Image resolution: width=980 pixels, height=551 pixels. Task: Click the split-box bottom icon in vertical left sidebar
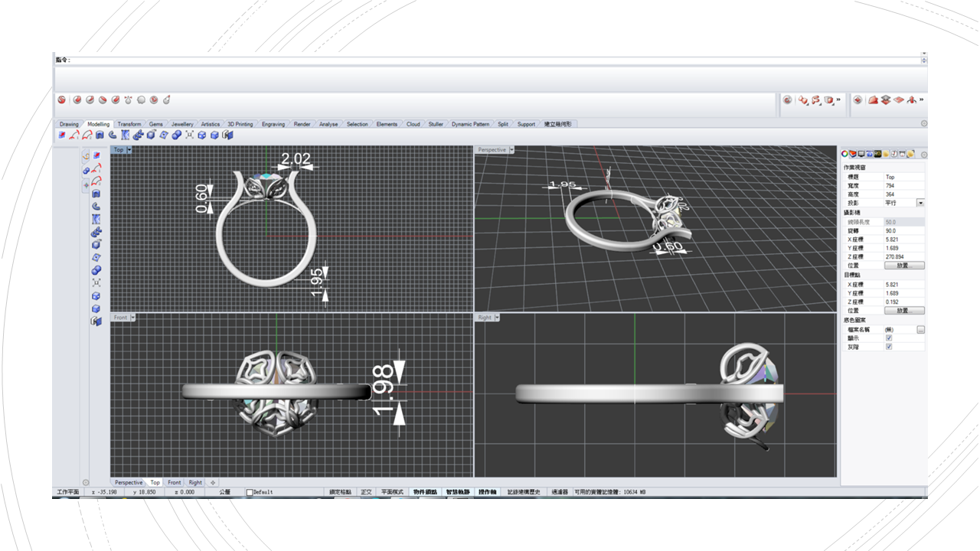click(96, 321)
